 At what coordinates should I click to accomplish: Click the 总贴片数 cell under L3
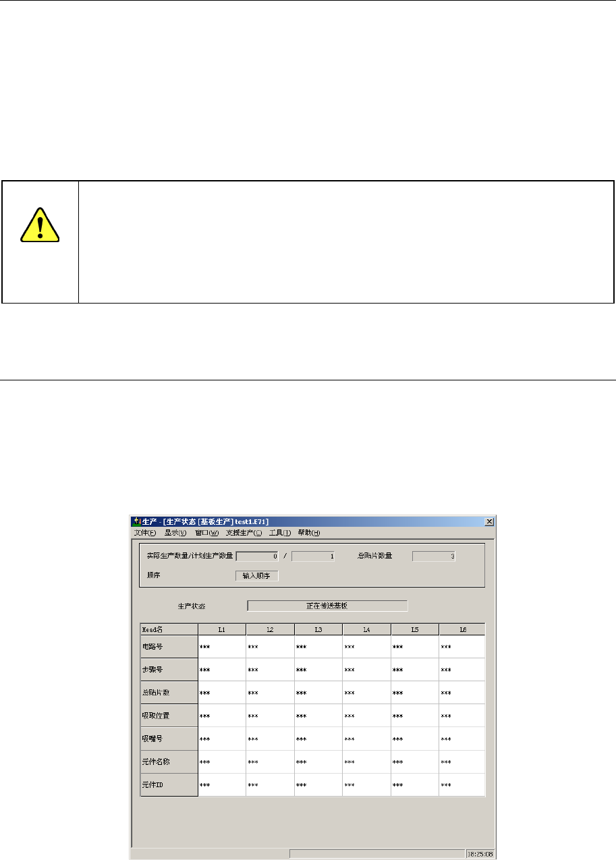[318, 693]
